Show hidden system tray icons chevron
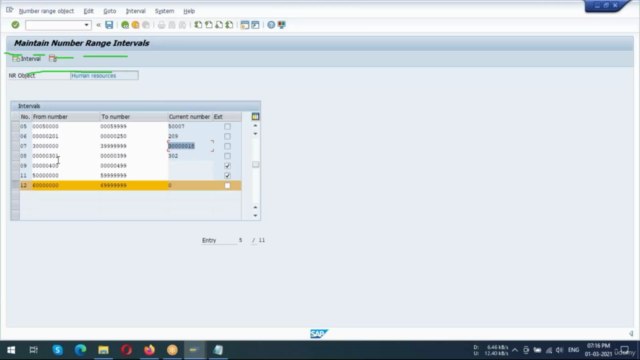 [515, 350]
